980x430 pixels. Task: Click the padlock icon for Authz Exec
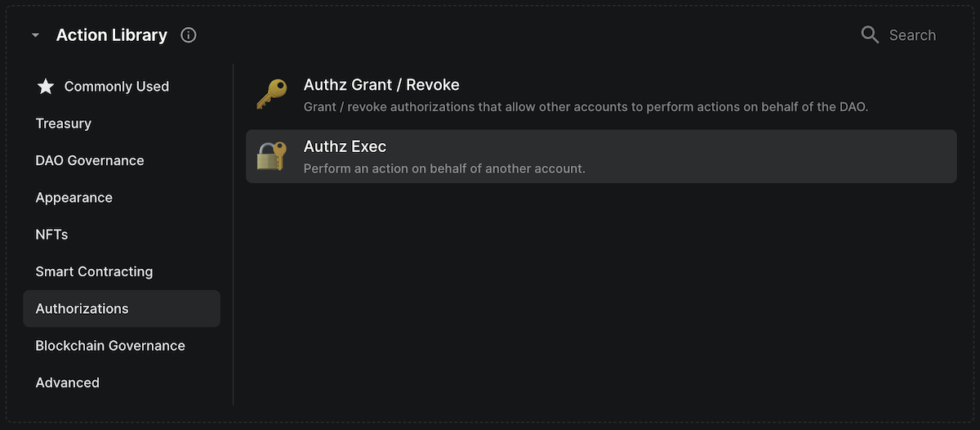click(271, 156)
